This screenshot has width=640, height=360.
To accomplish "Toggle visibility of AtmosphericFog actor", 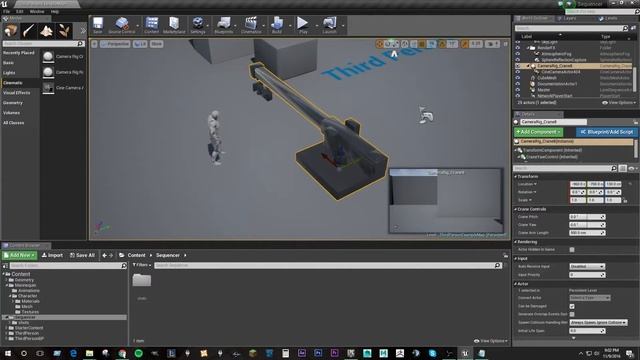I will [518, 54].
